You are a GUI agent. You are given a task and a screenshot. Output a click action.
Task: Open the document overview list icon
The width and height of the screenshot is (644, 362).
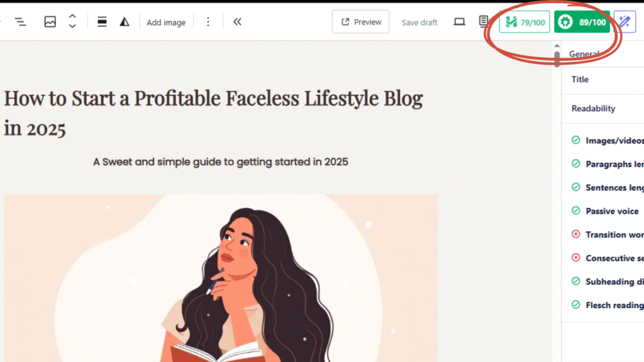coord(20,22)
